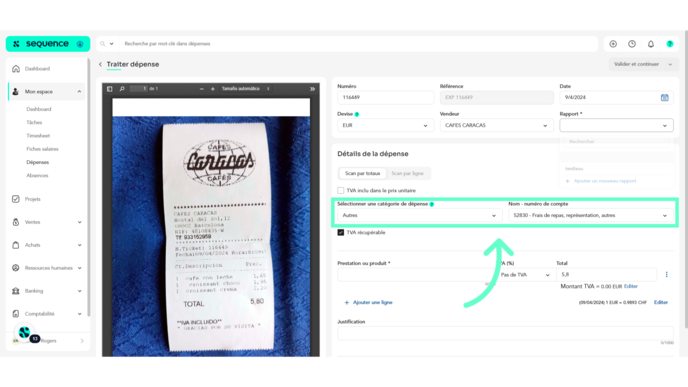Click the Ventes icon in sidebar
The image size is (688, 387).
pos(16,222)
